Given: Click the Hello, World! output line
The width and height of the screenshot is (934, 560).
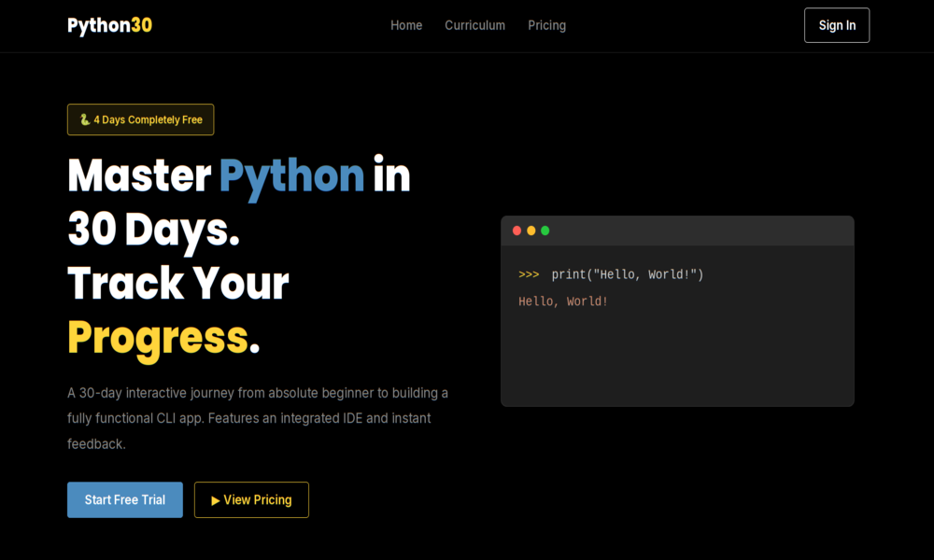Looking at the screenshot, I should tap(563, 301).
